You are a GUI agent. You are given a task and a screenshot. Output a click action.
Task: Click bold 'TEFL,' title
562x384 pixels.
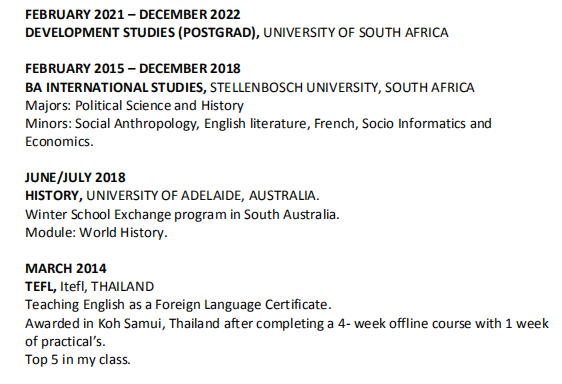click(x=41, y=287)
